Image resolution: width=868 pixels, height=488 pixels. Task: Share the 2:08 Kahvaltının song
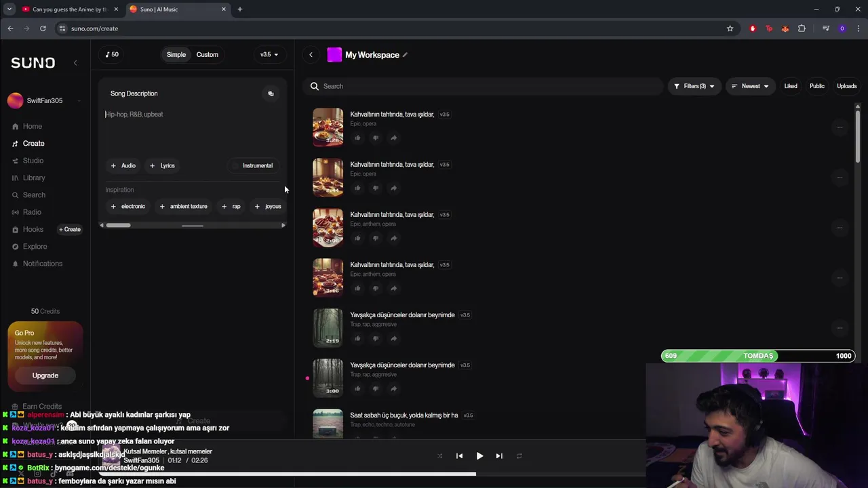click(393, 238)
